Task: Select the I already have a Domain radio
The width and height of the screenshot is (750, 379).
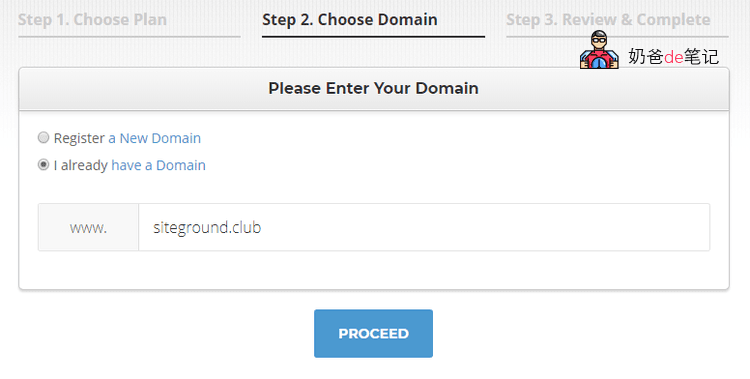Action: pos(44,165)
